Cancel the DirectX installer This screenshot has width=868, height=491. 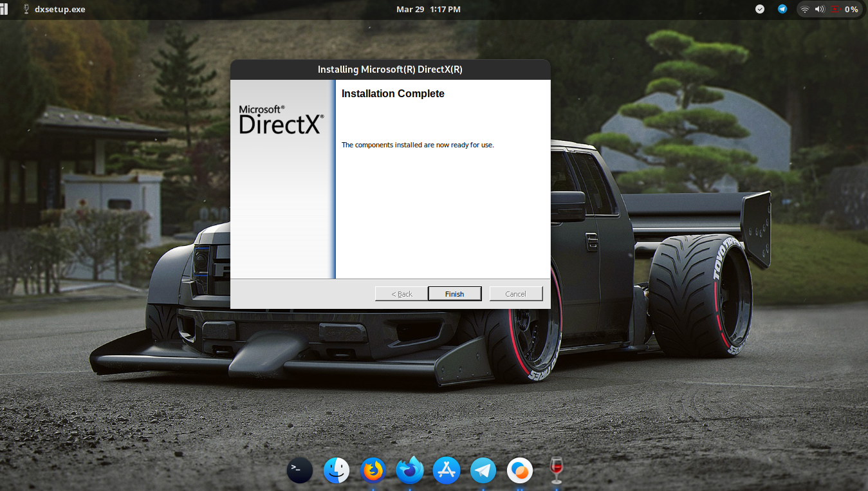(x=516, y=293)
